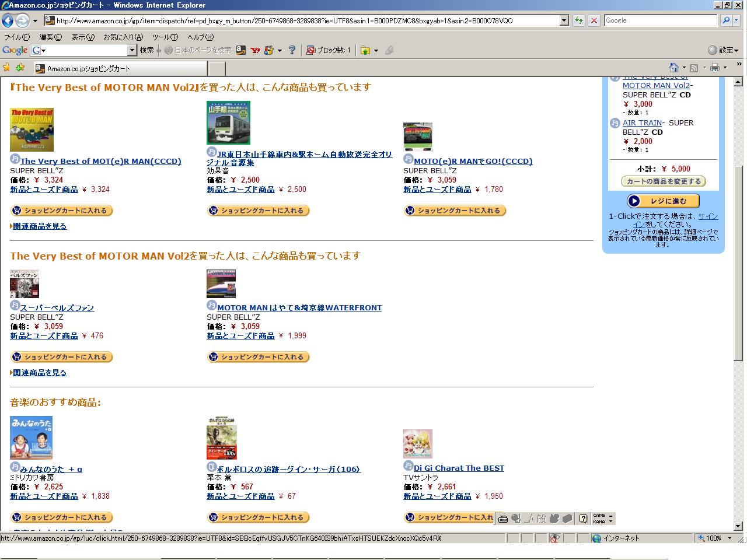Open the zoom level 100% dropdown
This screenshot has height=560, width=747.
[729, 538]
